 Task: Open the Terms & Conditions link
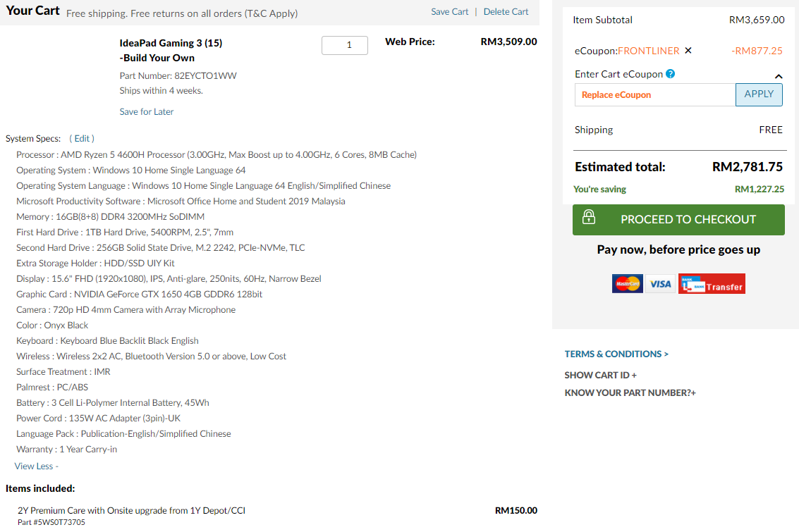[x=616, y=354]
